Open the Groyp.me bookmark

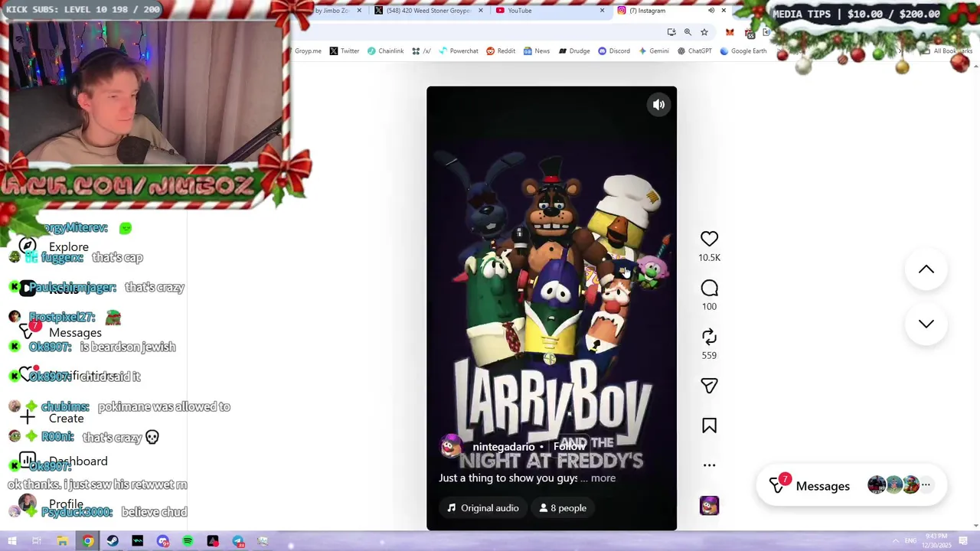point(308,51)
